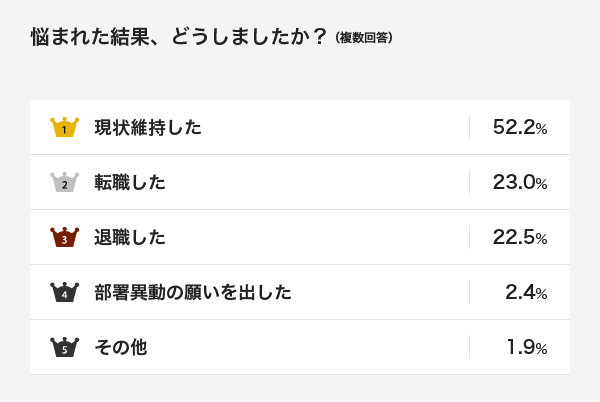Image resolution: width=600 pixels, height=402 pixels.
Task: Click the silver rank 2 crown icon
Action: point(65,182)
